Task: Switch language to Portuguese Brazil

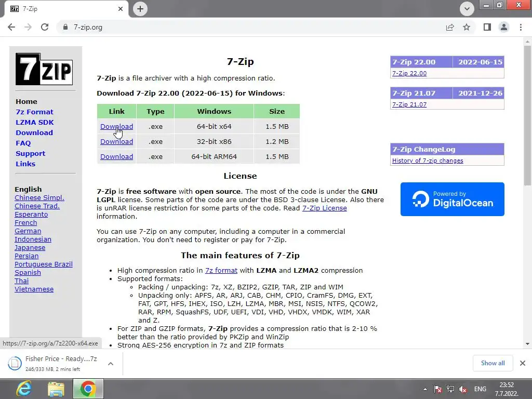Action: pos(44,264)
